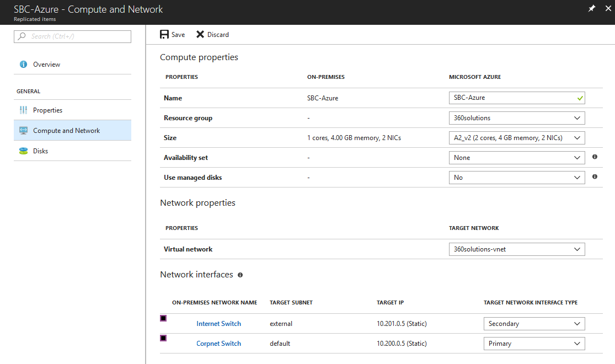Click the Network properties heading

point(197,203)
